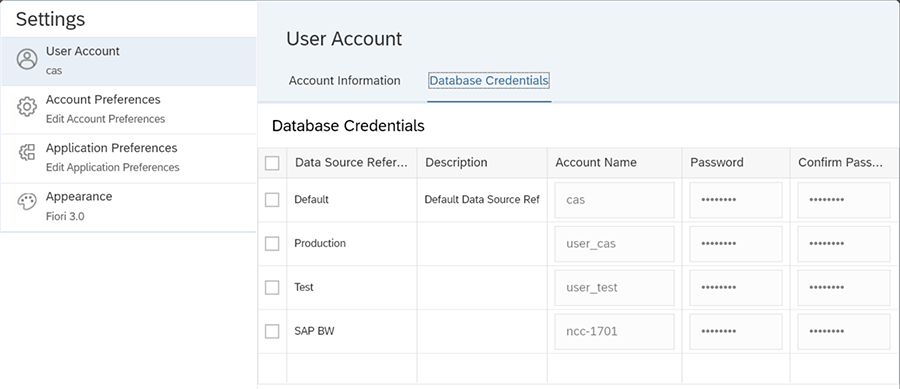Viewport: 900px width, 389px height.
Task: Check the Production row checkbox
Action: [x=272, y=244]
